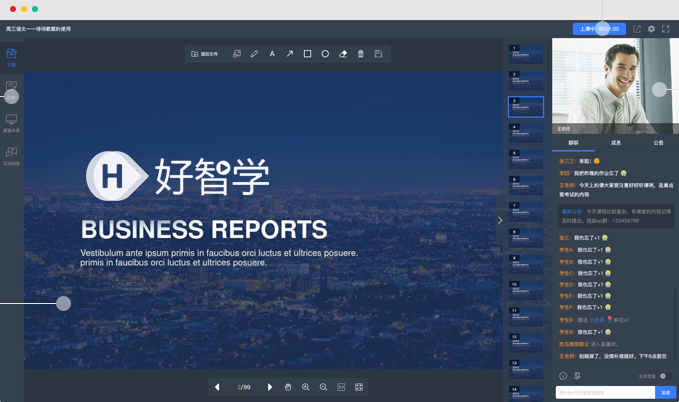This screenshot has height=402, width=679.
Task: Toggle the mute-all switch in chat
Action: [666, 376]
